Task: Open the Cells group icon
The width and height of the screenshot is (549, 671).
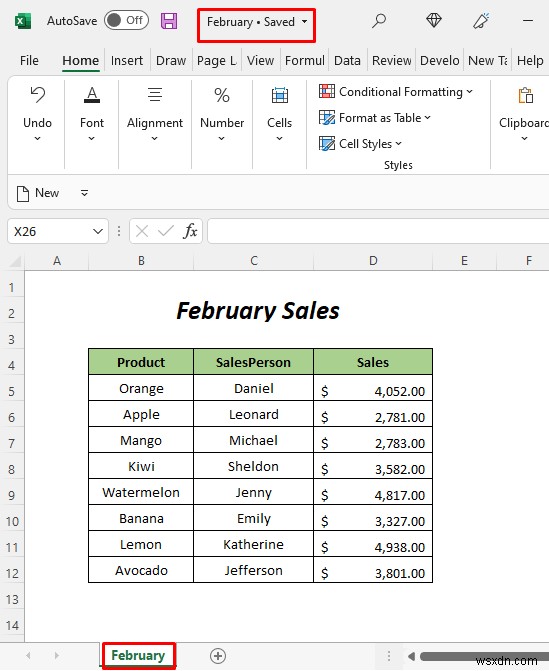Action: 279,95
